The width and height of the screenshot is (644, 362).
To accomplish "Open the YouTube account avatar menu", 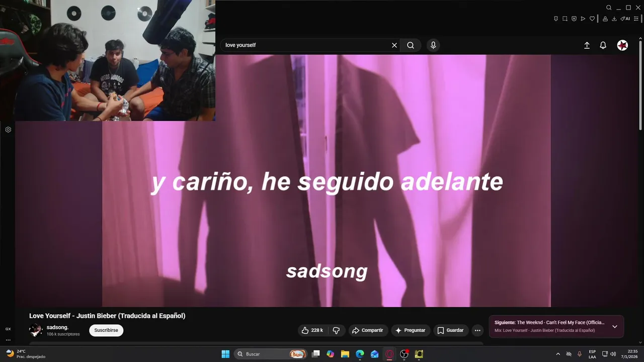I will click(623, 45).
